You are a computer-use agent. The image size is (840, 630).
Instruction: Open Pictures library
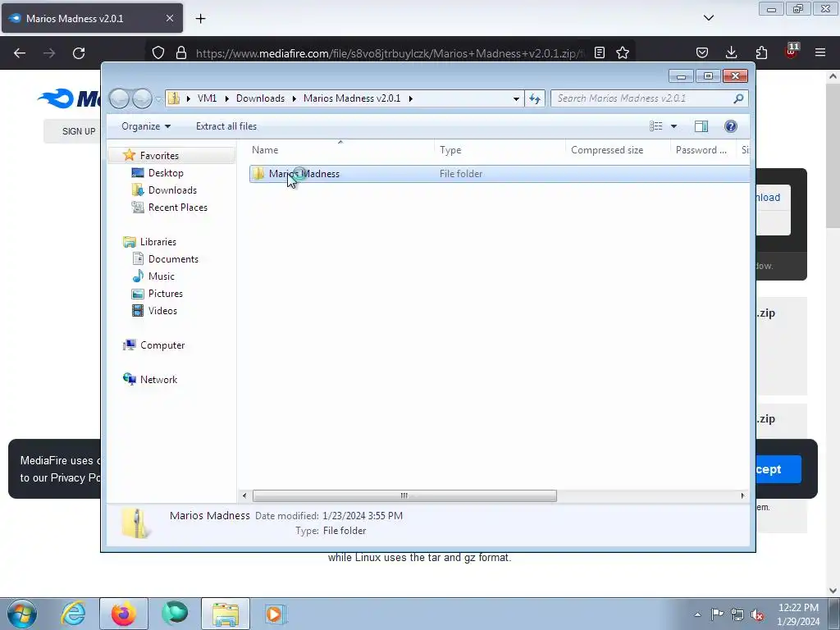pyautogui.click(x=165, y=294)
